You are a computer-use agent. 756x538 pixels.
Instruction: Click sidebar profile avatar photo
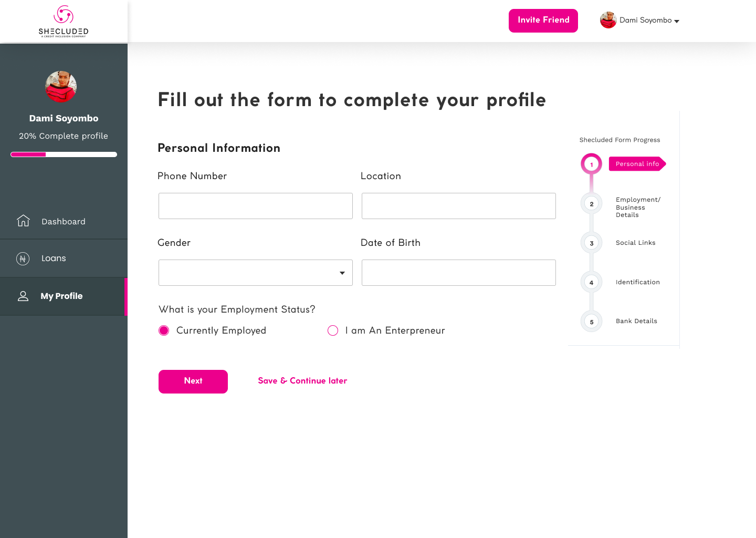pos(61,87)
